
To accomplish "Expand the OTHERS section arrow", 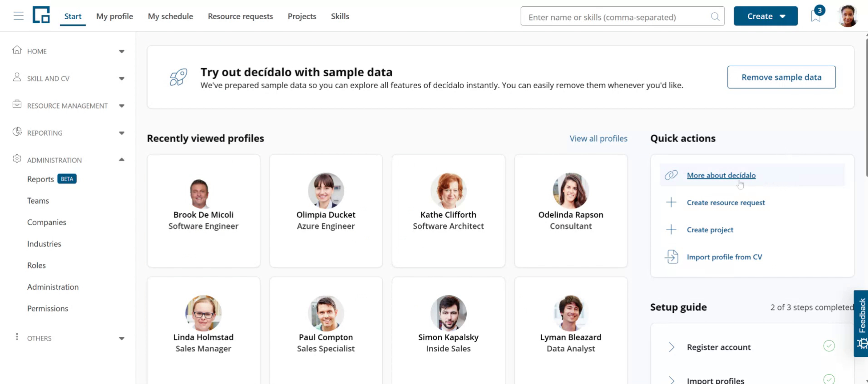I will pyautogui.click(x=122, y=338).
